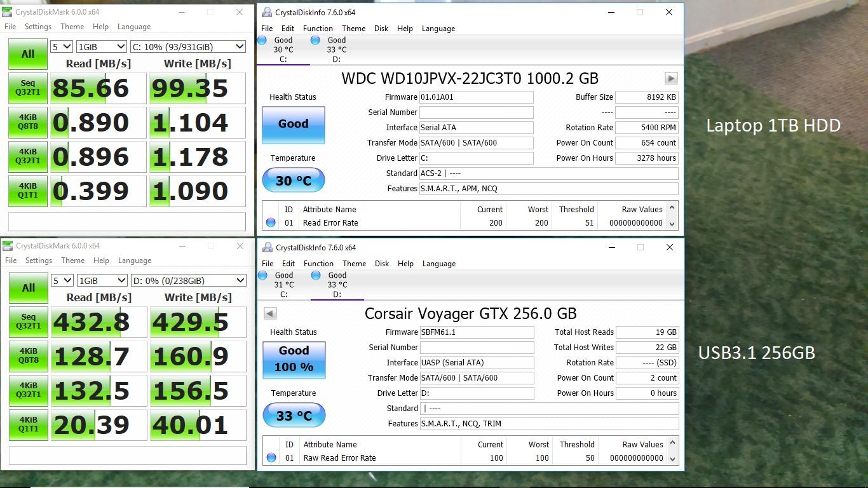Run 4KiB Q32T1 test in top CrystalDiskMark
868x488 pixels.
[28, 157]
